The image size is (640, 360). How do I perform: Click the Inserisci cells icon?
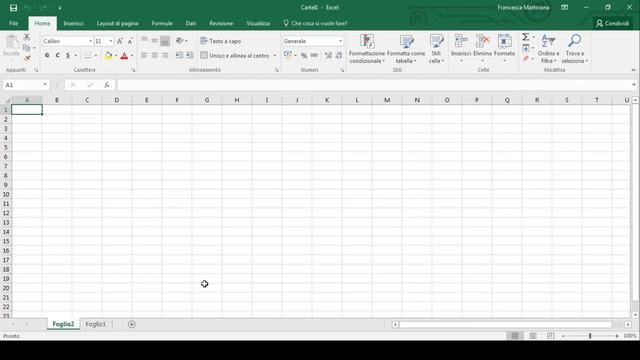461,41
